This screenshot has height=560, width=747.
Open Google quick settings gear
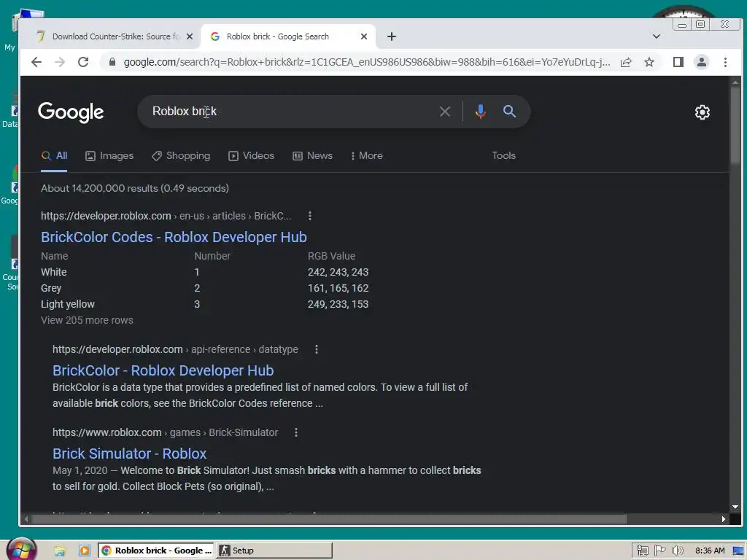(x=703, y=112)
